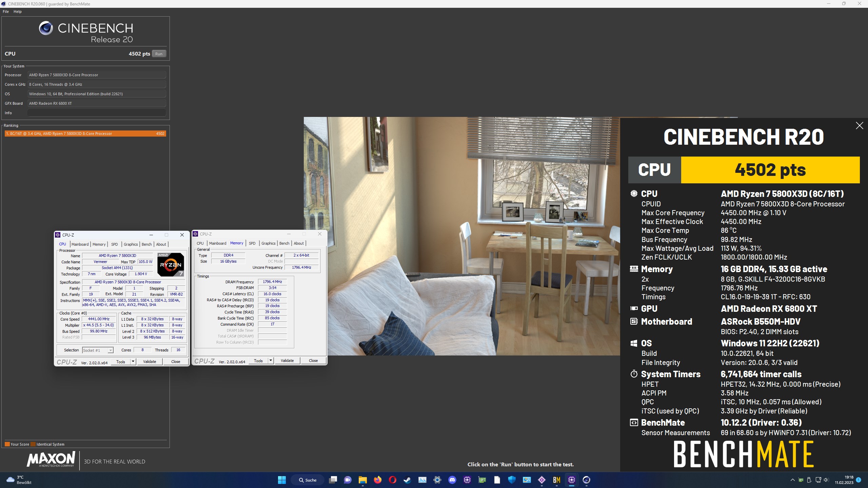Open Firefox from the taskbar
The height and width of the screenshot is (488, 868).
[x=378, y=480]
